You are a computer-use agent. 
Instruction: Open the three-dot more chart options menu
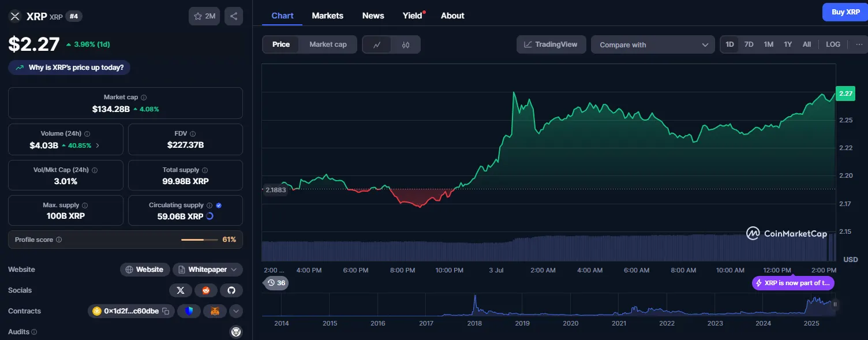859,44
